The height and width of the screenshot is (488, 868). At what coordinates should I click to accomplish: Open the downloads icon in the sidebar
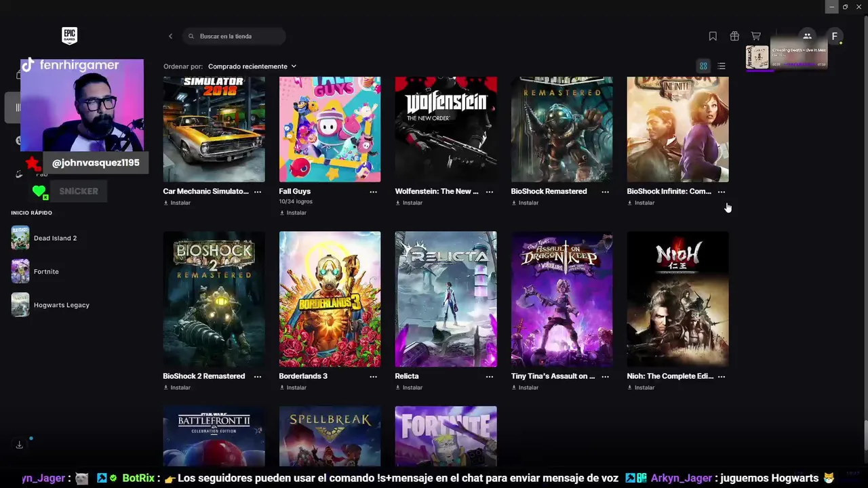(19, 445)
